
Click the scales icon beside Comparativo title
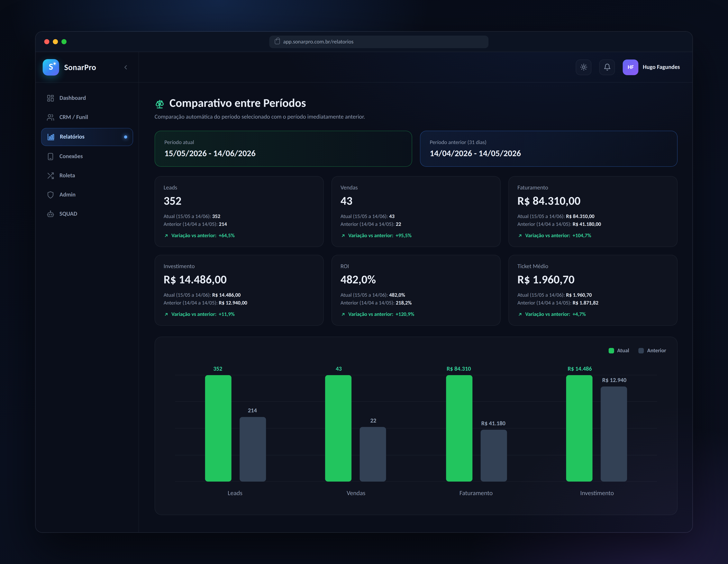pos(160,104)
